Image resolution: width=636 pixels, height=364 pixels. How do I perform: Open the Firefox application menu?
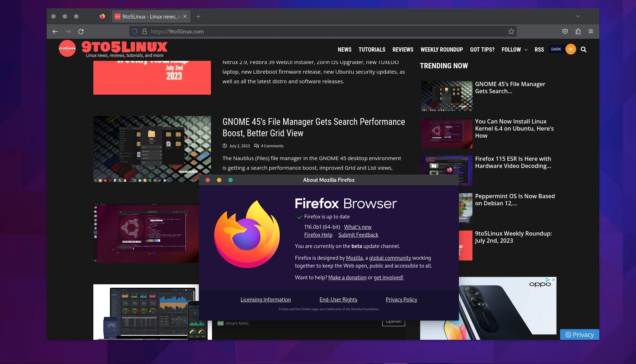(x=591, y=31)
